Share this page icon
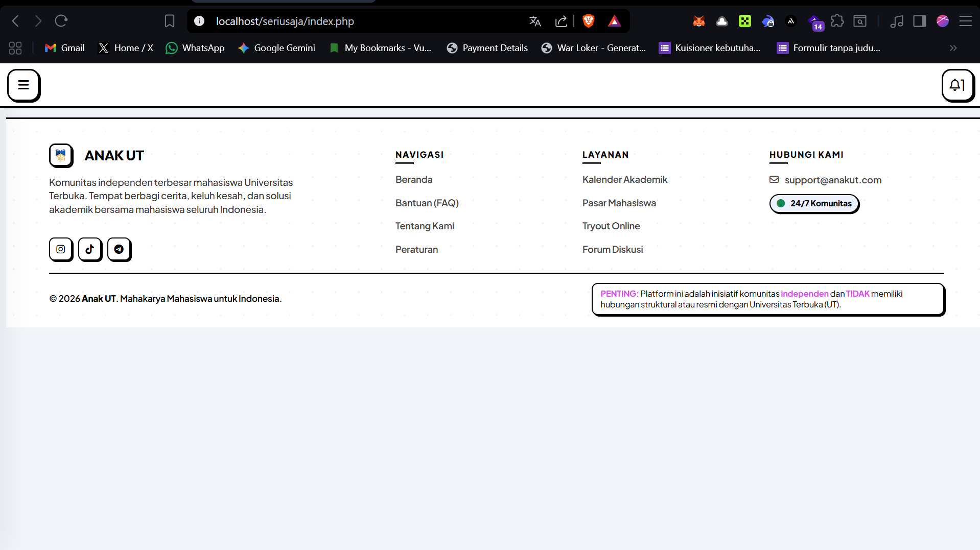The height and width of the screenshot is (550, 980). pyautogui.click(x=561, y=21)
